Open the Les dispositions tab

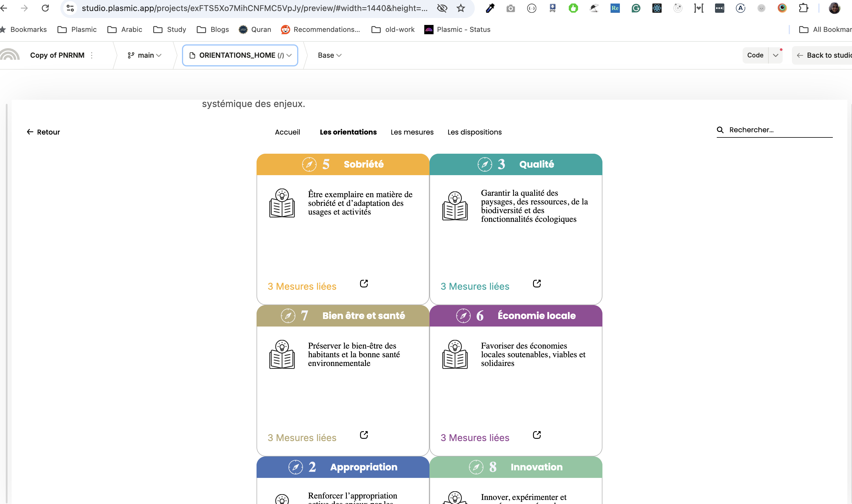474,132
